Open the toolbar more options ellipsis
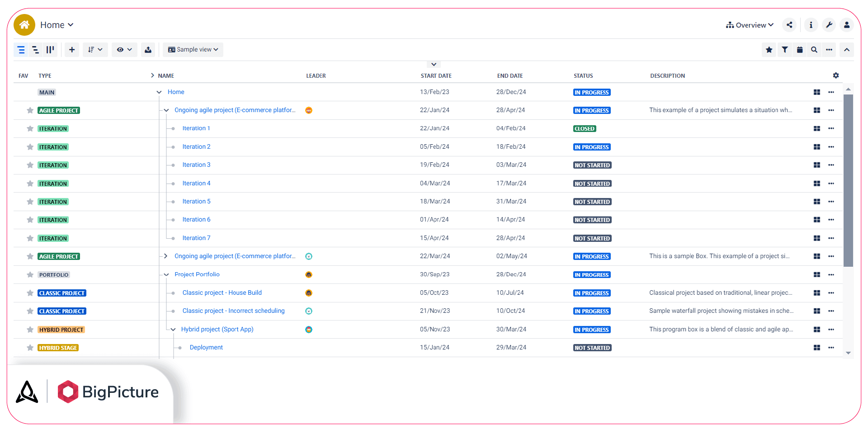The width and height of the screenshot is (868, 434). (x=829, y=50)
